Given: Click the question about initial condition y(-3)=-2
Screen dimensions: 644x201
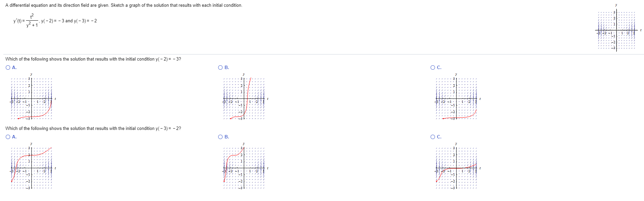Looking at the screenshot, I should (93, 128).
